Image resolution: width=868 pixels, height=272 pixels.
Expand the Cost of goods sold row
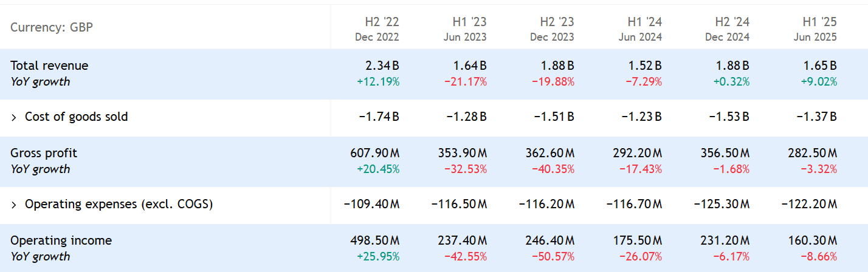pyautogui.click(x=14, y=117)
